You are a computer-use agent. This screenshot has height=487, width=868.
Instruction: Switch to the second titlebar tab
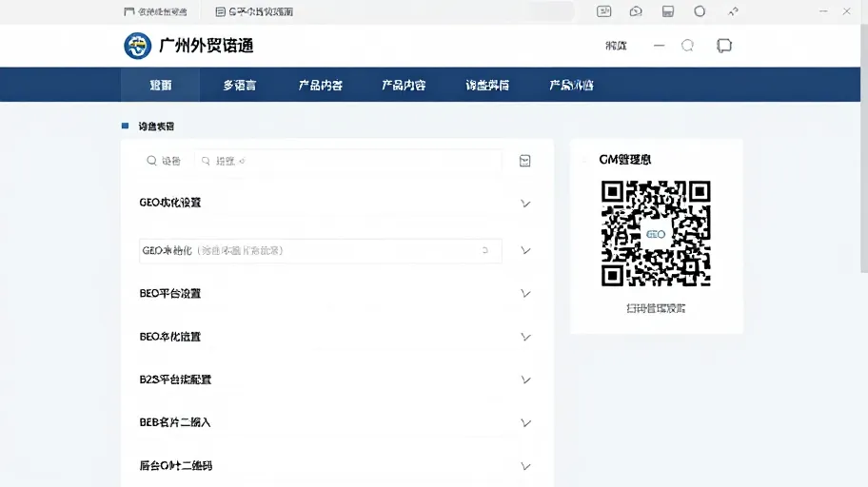(255, 11)
